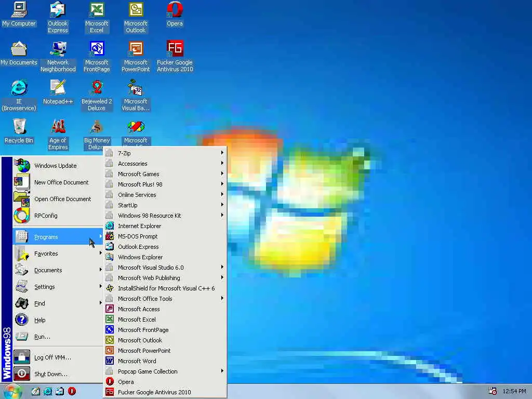Open Microsoft Outlook desktop icon

pyautogui.click(x=136, y=18)
